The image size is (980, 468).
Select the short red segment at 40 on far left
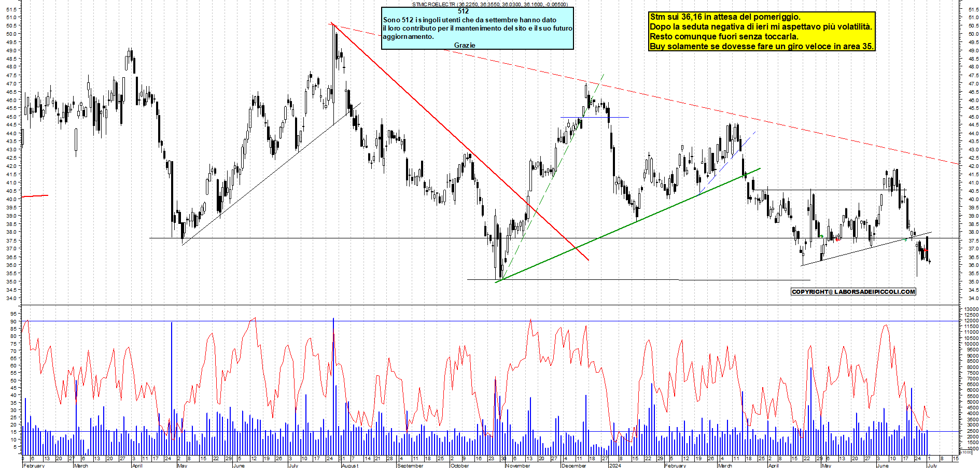[x=35, y=196]
